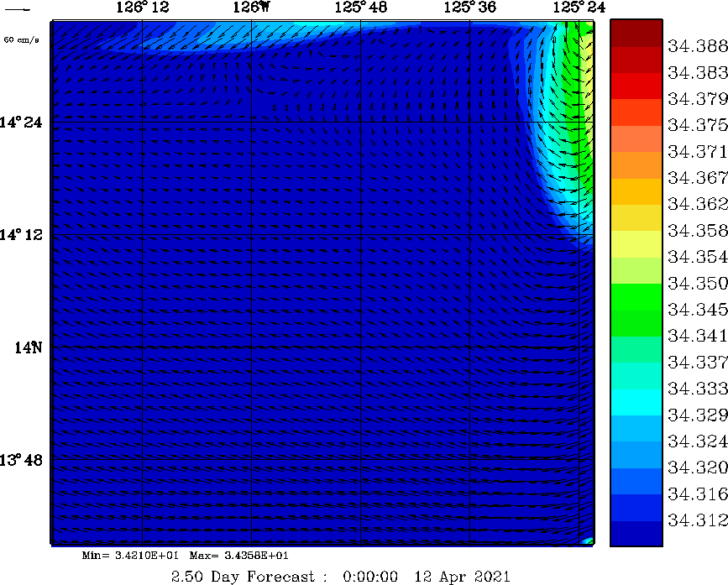Click the 34.367 colorbar label
The width and height of the screenshot is (728, 585).
tap(698, 178)
